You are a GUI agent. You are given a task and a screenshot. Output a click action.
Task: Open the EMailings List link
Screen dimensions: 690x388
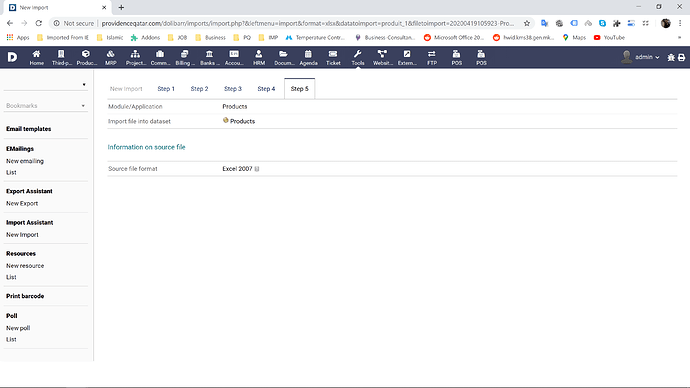[x=11, y=172]
